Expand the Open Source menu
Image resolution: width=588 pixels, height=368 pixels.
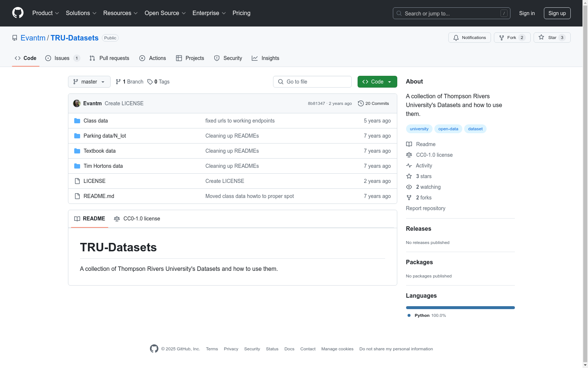click(165, 13)
